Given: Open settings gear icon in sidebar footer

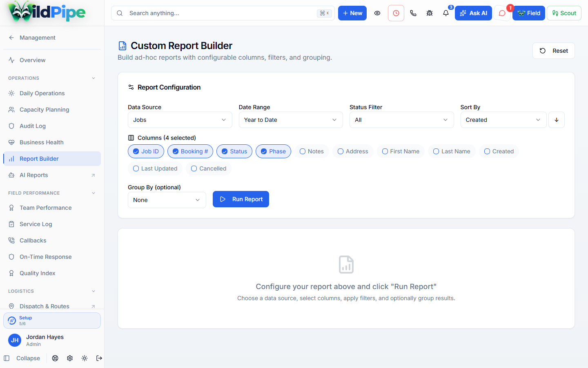Looking at the screenshot, I should (70, 358).
